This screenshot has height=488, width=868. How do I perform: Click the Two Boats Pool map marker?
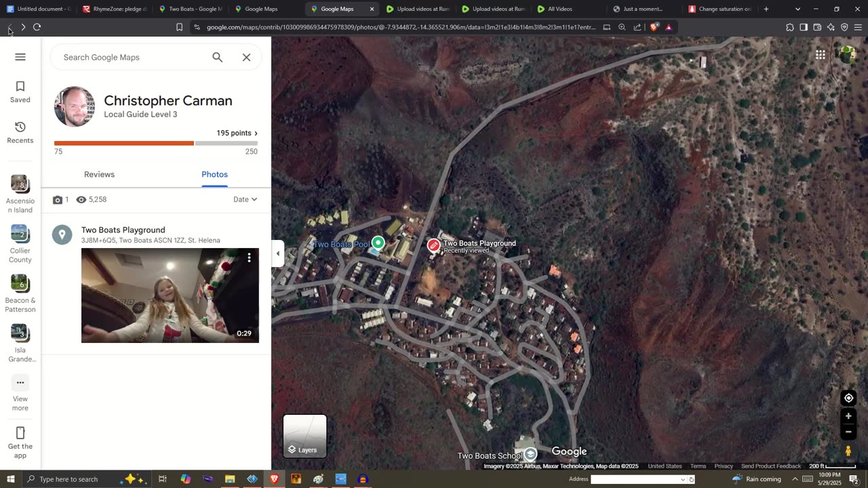(x=378, y=243)
